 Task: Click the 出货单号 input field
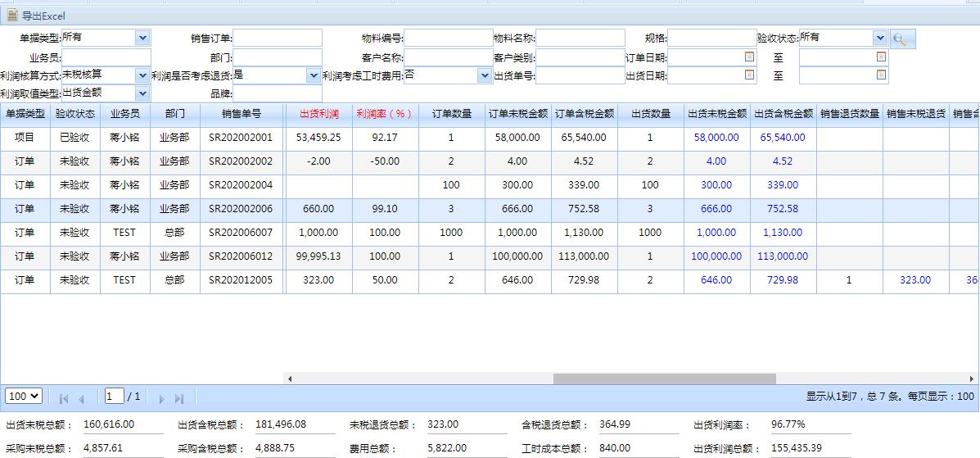pos(580,75)
